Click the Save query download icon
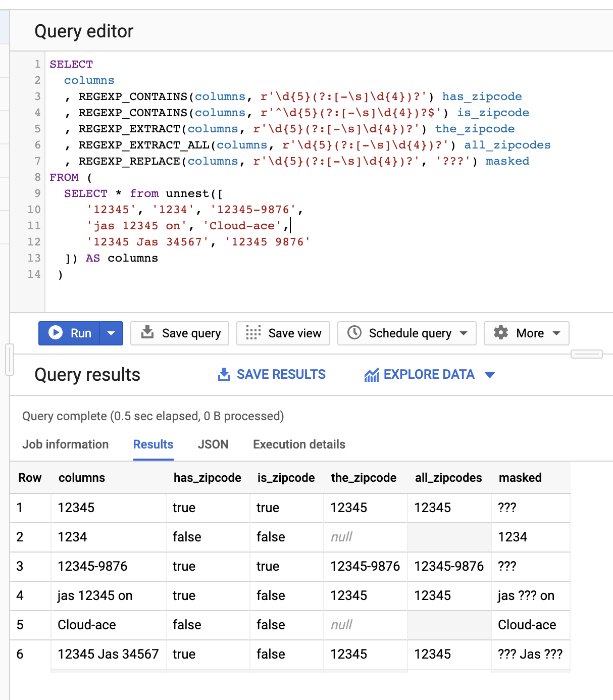The image size is (613, 700). point(148,333)
